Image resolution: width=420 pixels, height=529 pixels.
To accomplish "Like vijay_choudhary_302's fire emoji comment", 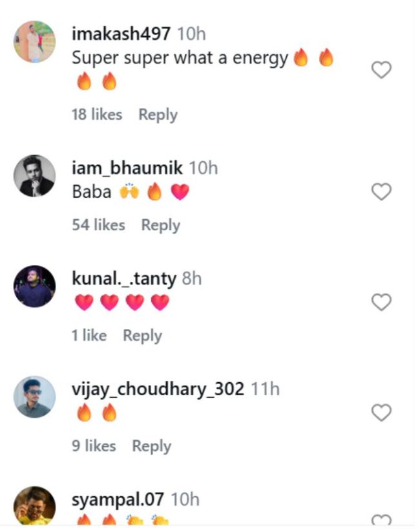I will coord(381,413).
